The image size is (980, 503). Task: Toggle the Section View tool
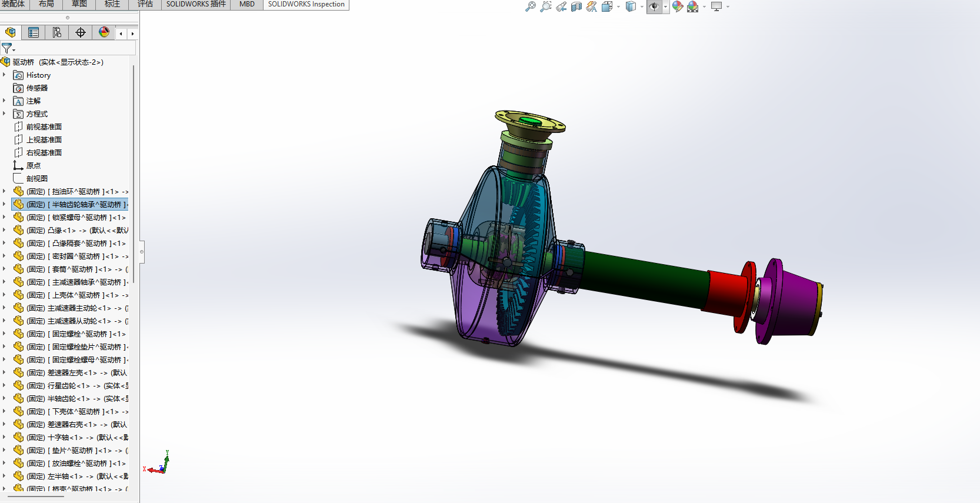(576, 6)
